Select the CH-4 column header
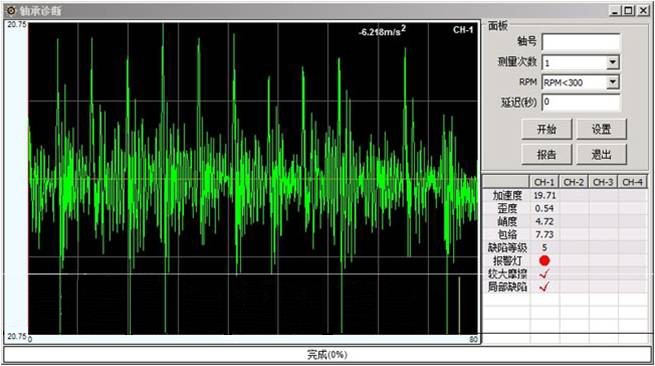This screenshot has height=366, width=655. point(632,182)
